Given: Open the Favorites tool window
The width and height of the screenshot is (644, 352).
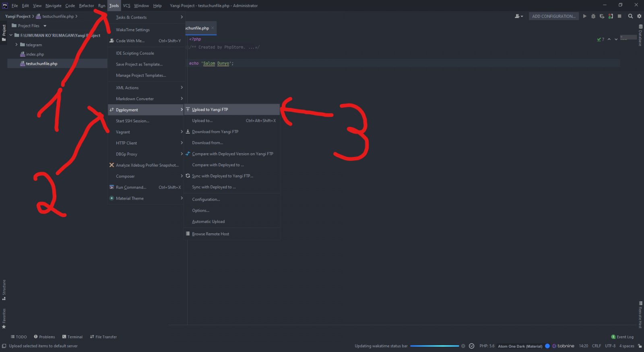Looking at the screenshot, I should coord(4,319).
